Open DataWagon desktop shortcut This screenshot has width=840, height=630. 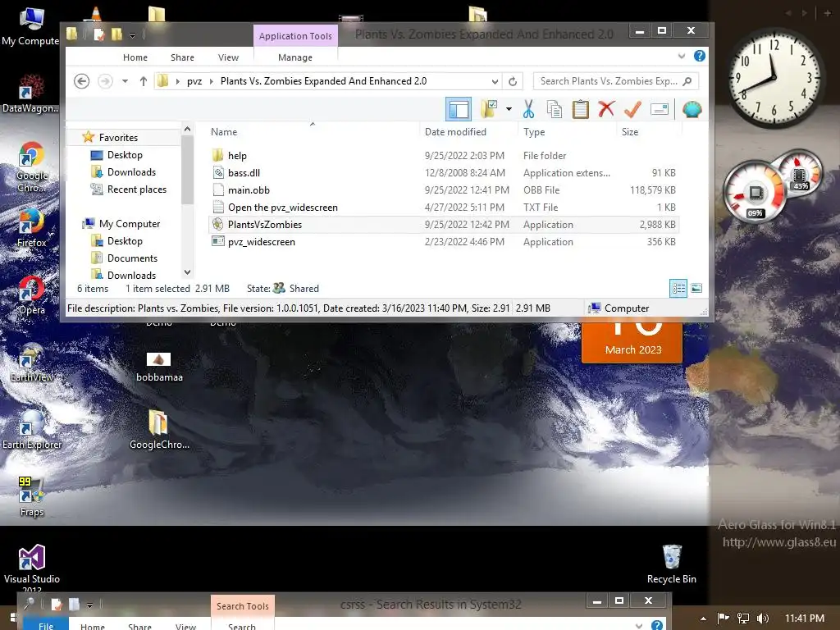(30, 95)
